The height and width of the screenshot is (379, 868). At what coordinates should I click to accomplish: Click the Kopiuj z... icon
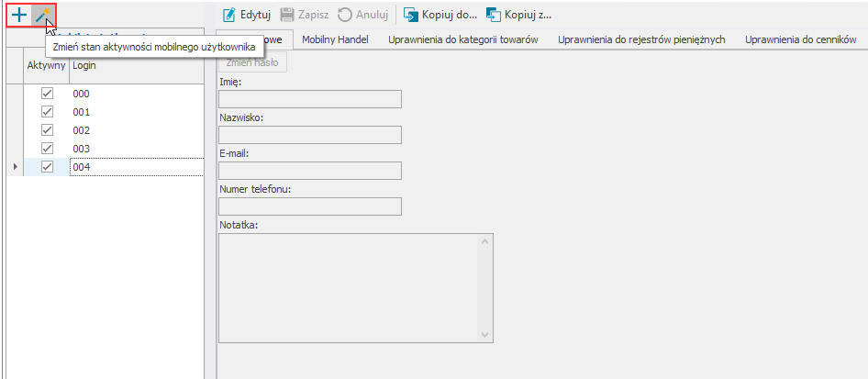click(493, 15)
